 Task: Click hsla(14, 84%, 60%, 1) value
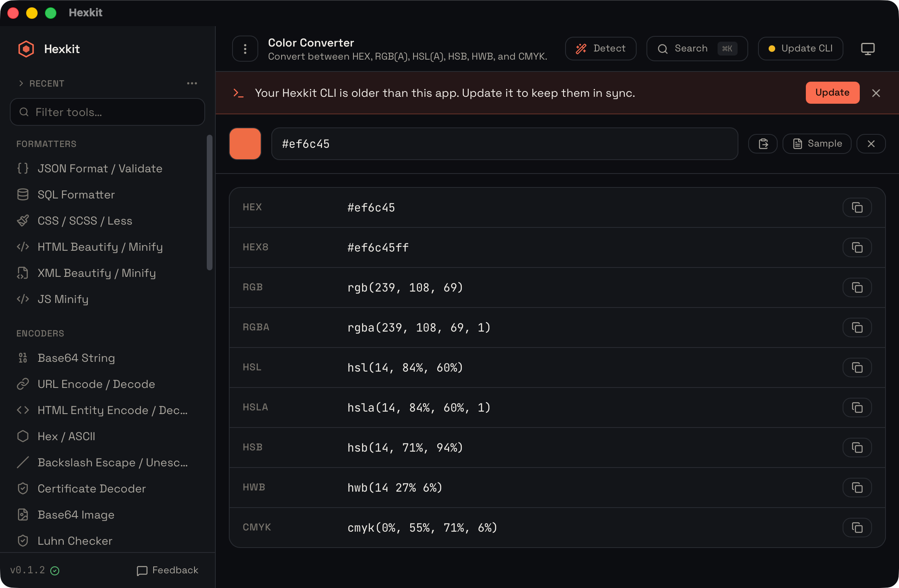pyautogui.click(x=419, y=408)
